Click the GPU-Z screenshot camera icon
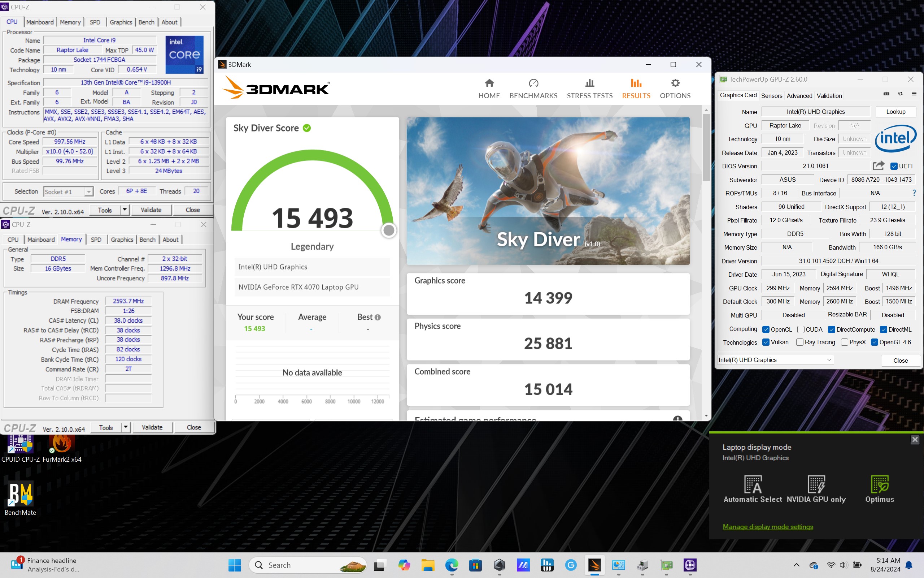The image size is (924, 578). tap(886, 94)
